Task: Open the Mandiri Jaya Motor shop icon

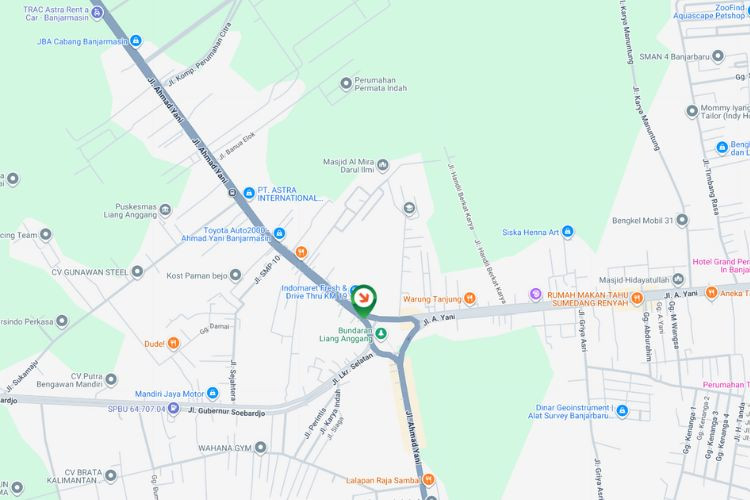Action: tap(212, 393)
